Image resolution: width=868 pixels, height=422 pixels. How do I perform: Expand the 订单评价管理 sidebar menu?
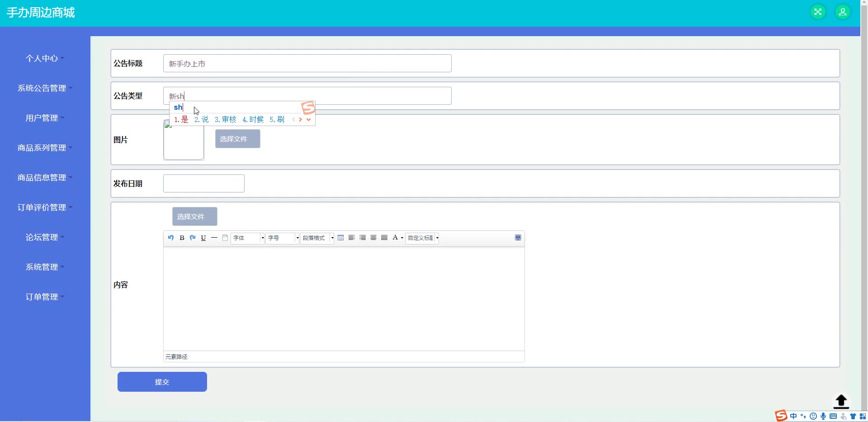pyautogui.click(x=45, y=207)
